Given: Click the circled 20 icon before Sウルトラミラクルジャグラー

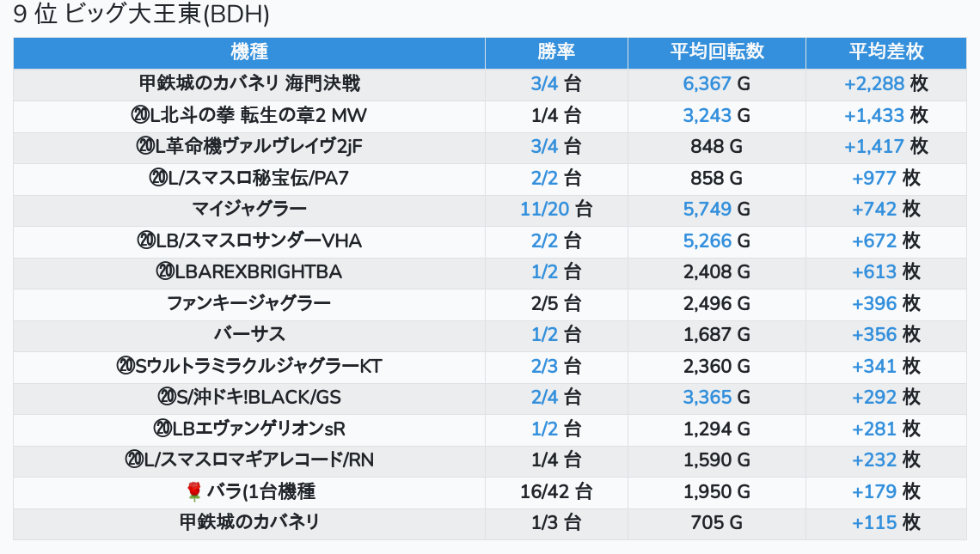Looking at the screenshot, I should coord(126,367).
